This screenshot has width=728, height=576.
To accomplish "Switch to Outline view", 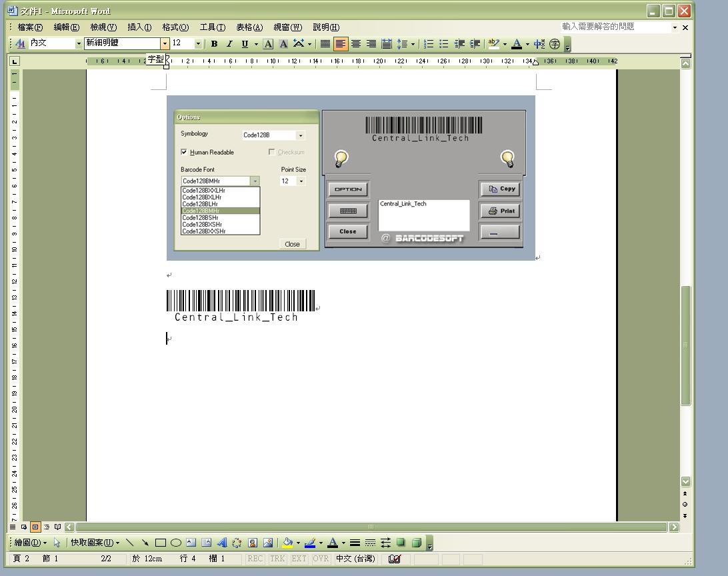I will 47,527.
